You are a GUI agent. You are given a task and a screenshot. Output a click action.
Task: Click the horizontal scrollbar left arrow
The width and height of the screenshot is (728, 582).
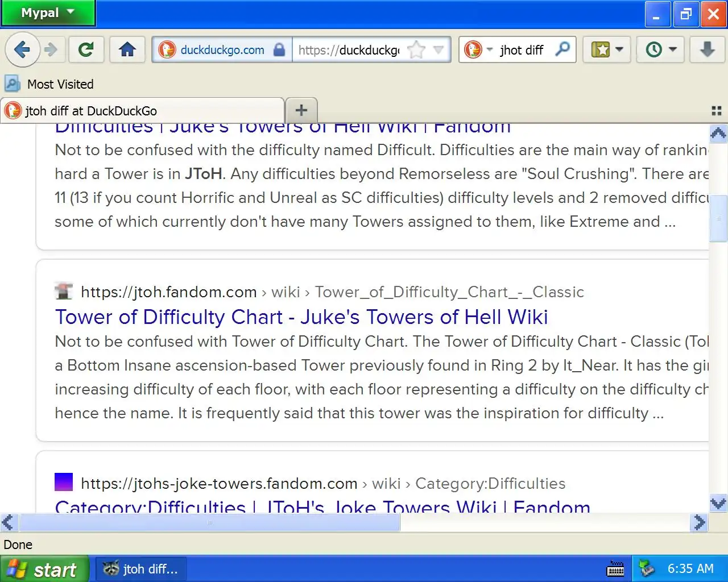click(8, 522)
